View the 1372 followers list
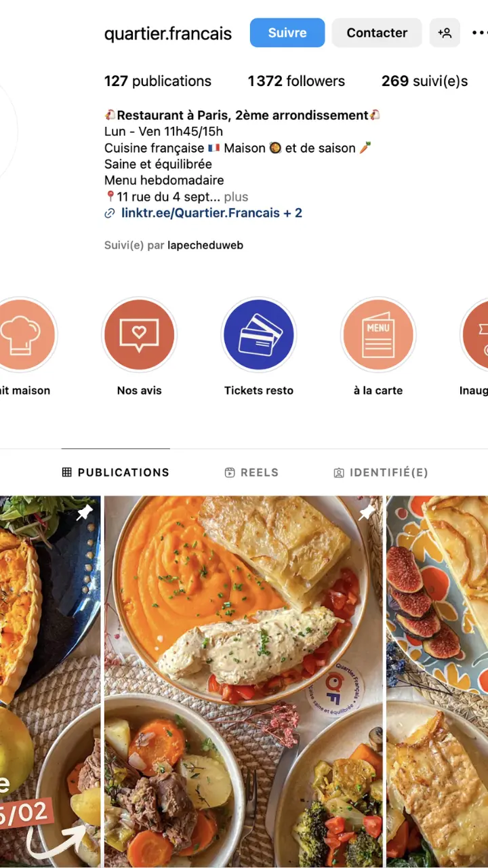Screen dimensions: 488x868 tap(296, 81)
